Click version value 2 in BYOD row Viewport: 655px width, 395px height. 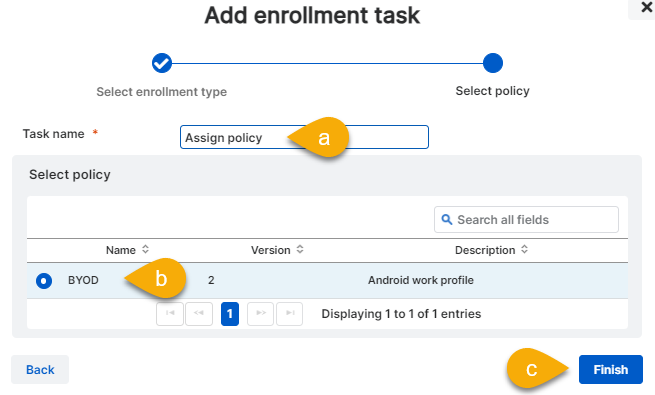(x=211, y=280)
